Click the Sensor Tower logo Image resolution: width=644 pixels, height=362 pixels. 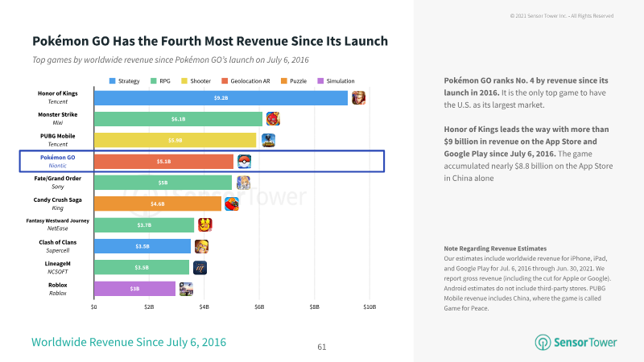coord(576,343)
